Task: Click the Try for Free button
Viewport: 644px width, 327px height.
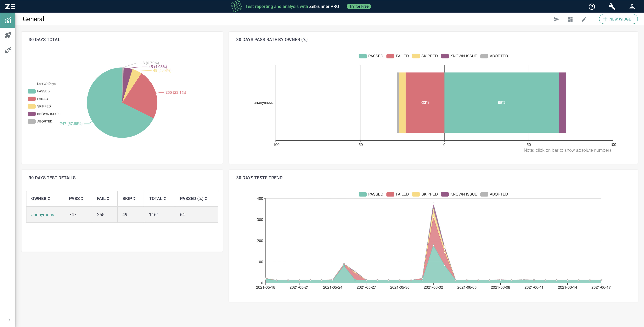Action: click(x=359, y=6)
